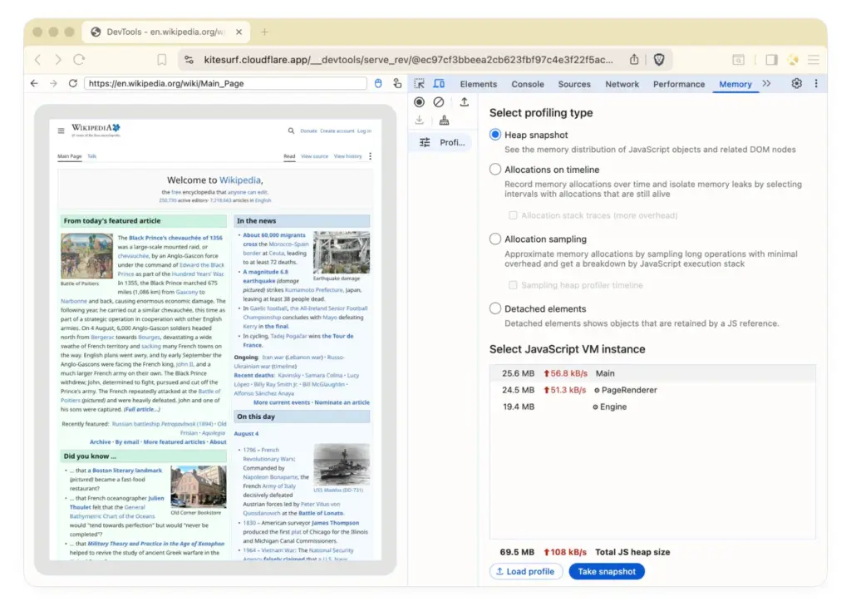Switch to the Performance tab

pos(679,84)
